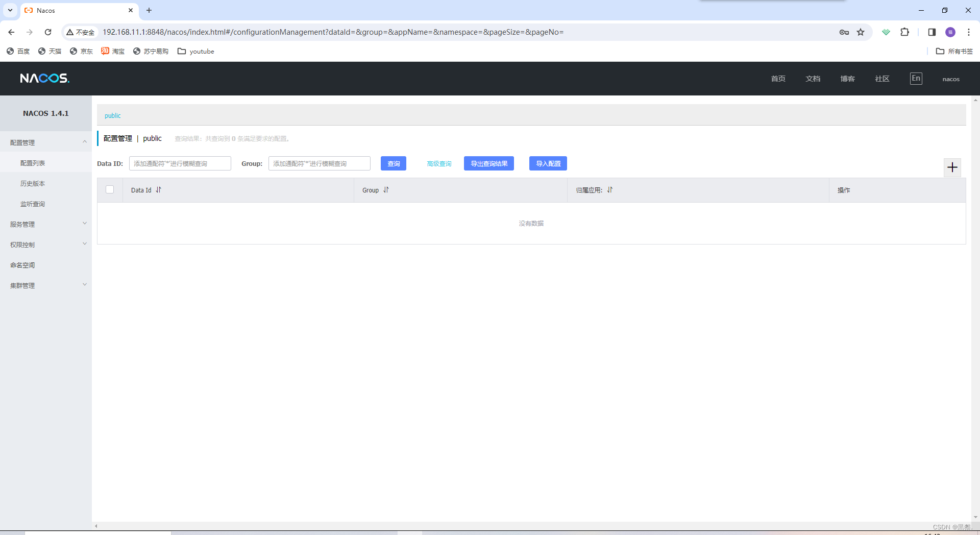Click the green extension icon

tap(886, 32)
